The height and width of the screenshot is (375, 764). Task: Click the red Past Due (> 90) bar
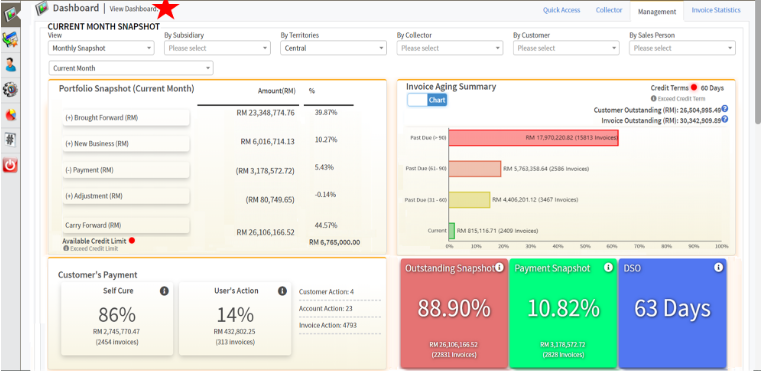534,138
